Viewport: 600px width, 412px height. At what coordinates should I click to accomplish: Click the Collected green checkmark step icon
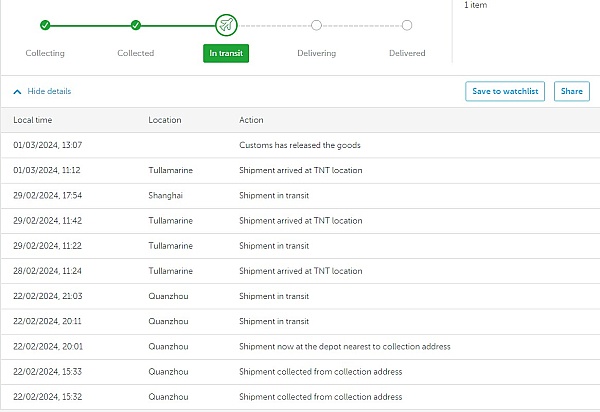point(135,25)
